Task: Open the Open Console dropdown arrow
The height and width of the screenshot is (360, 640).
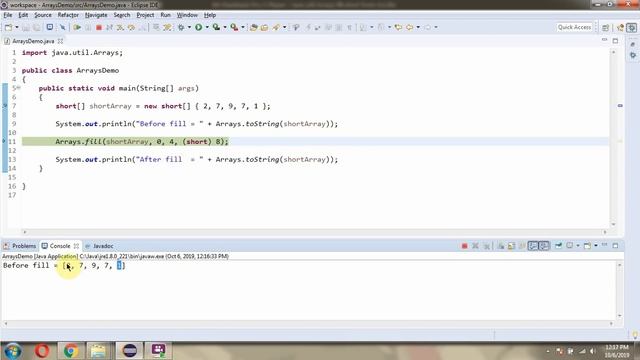Action: (x=596, y=246)
